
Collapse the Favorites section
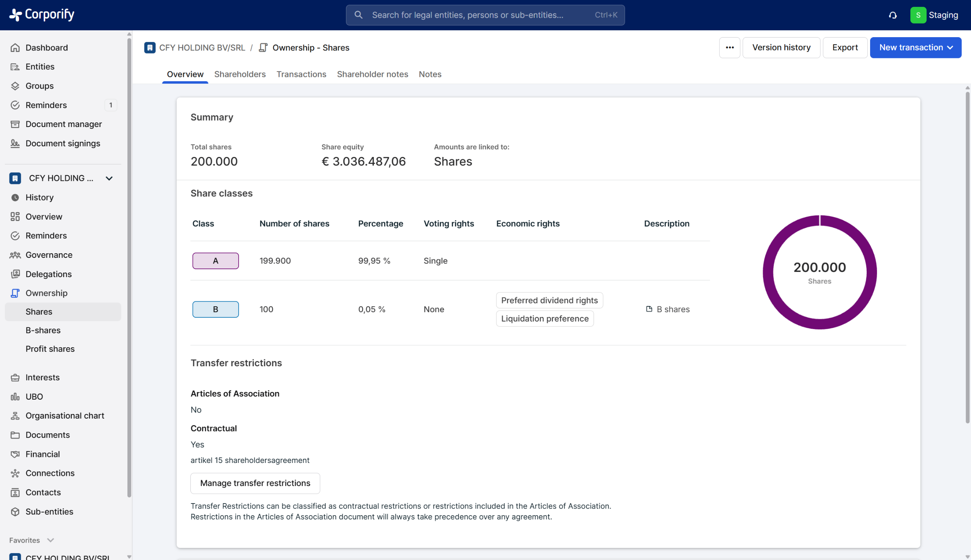50,540
